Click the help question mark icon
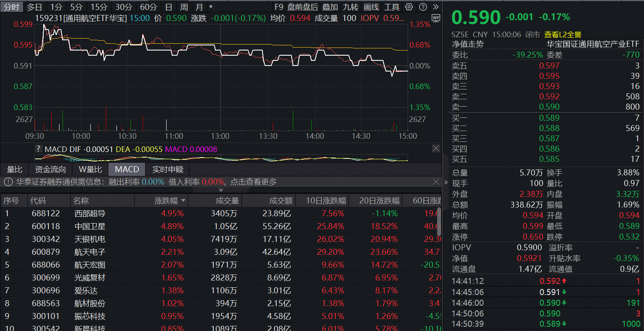 [x=423, y=7]
